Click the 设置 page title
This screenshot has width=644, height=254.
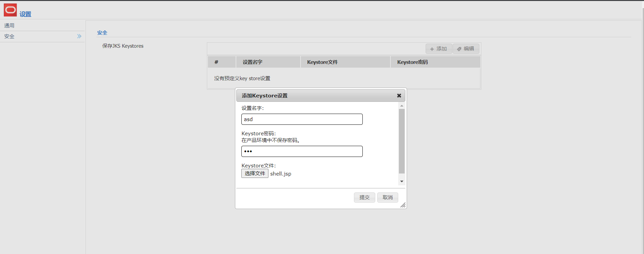[25, 14]
